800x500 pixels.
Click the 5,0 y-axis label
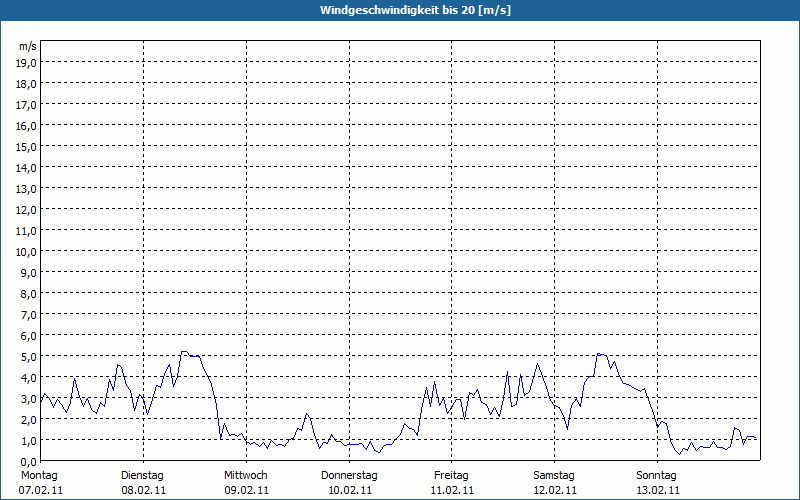tap(28, 357)
